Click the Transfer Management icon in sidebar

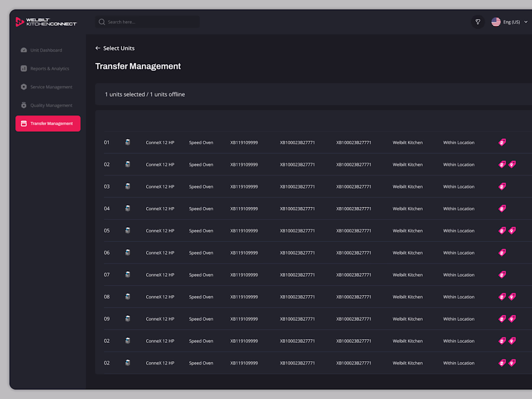(24, 123)
